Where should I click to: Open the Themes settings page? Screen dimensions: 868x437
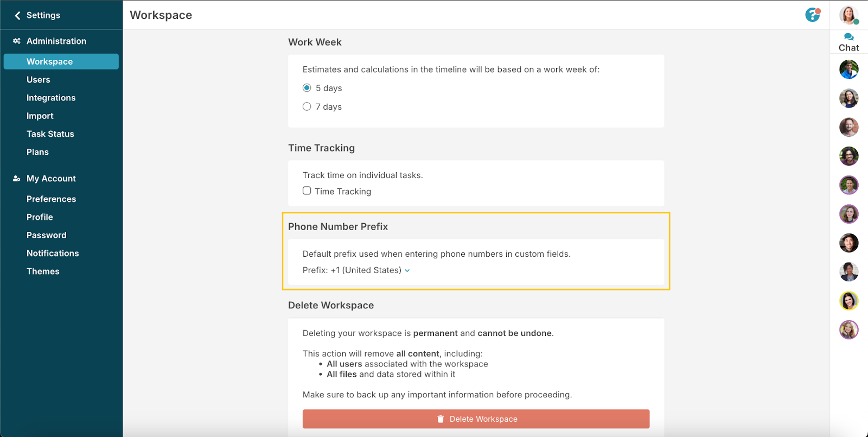click(x=43, y=271)
